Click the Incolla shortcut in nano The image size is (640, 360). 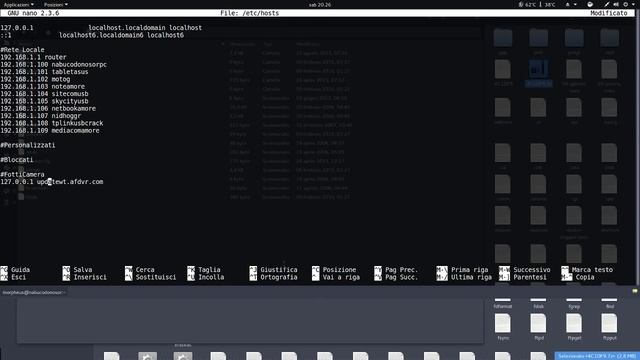pos(206,277)
